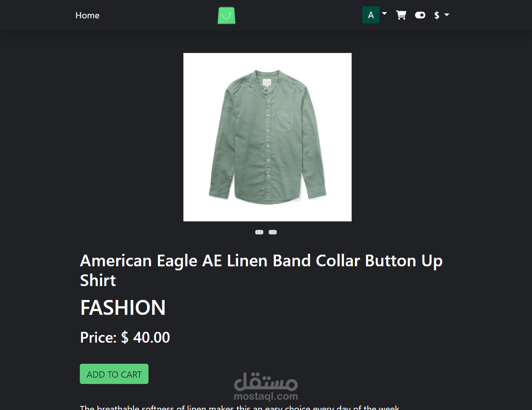Expand the currency dropdown arrow

tap(447, 15)
